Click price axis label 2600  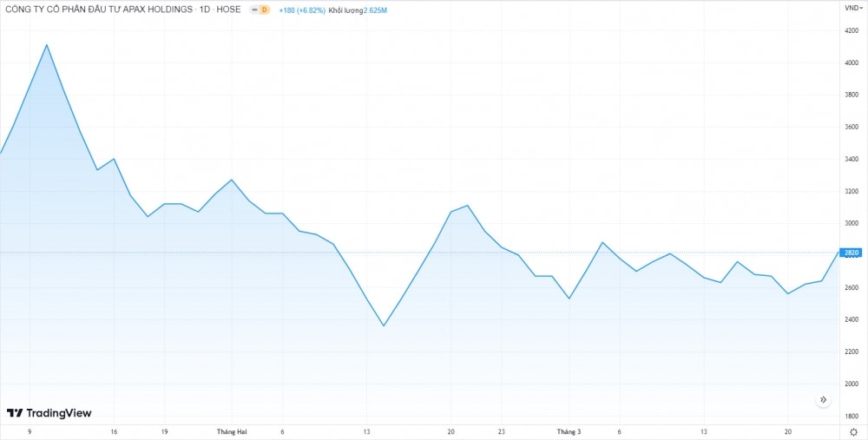[852, 288]
